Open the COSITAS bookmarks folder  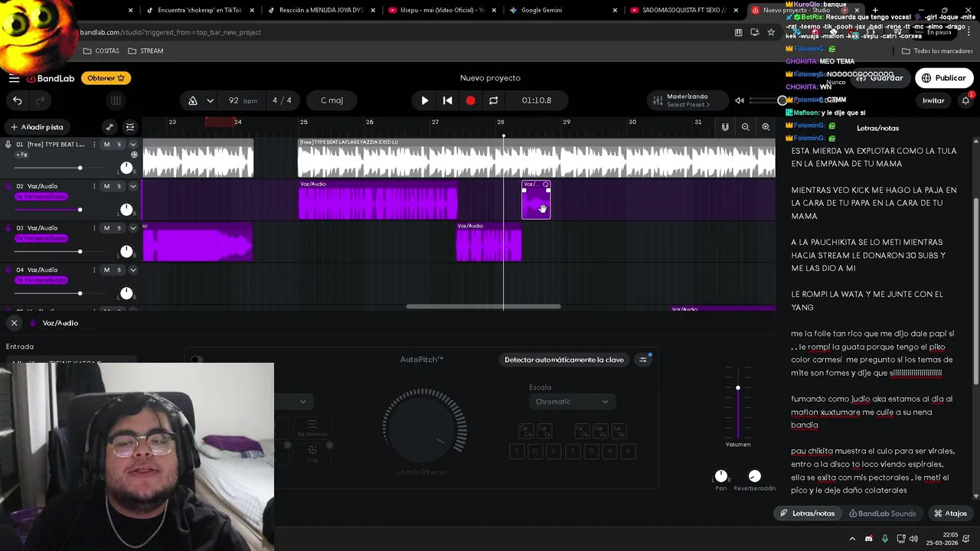click(101, 51)
